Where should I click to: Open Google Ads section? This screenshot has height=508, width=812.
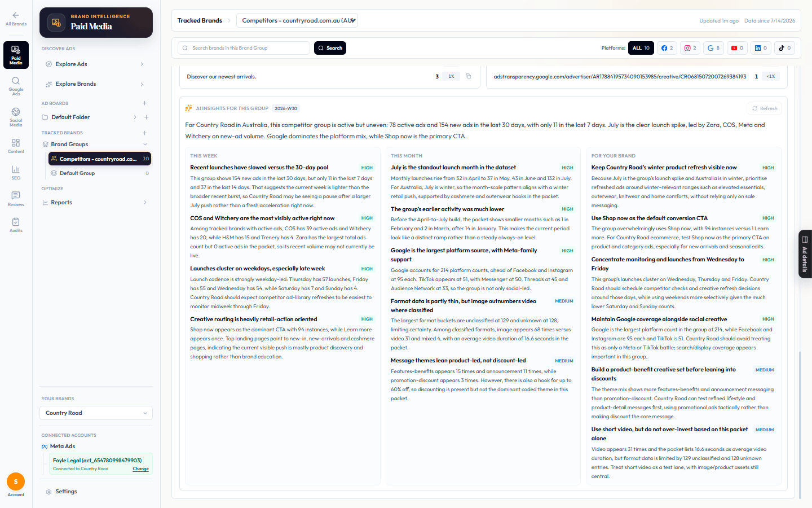click(16, 86)
